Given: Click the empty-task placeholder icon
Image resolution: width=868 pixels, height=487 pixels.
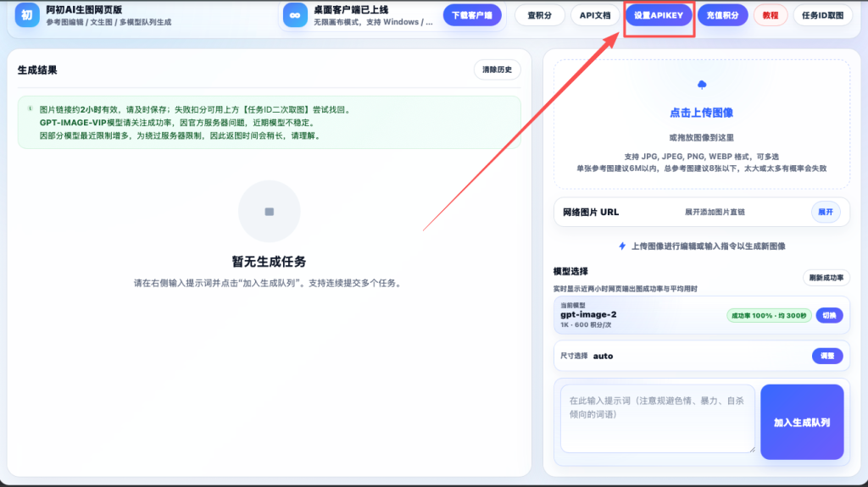Looking at the screenshot, I should (269, 212).
